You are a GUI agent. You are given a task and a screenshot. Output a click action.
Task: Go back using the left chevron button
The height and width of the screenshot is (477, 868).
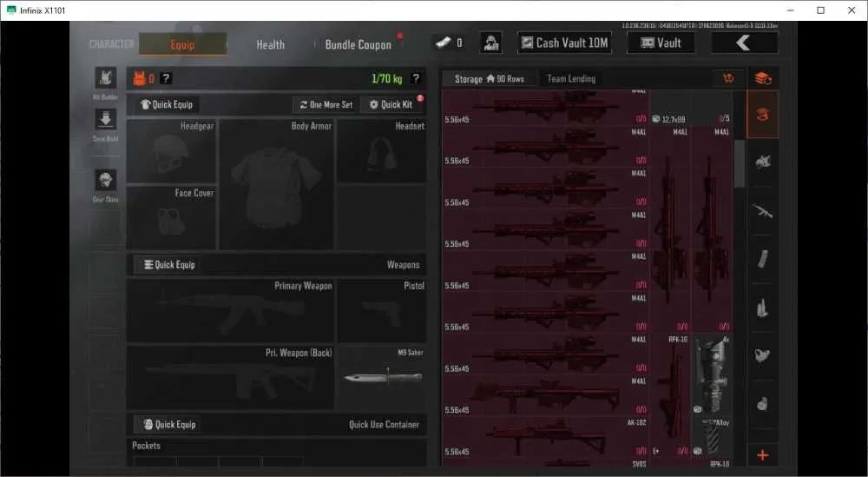point(744,43)
